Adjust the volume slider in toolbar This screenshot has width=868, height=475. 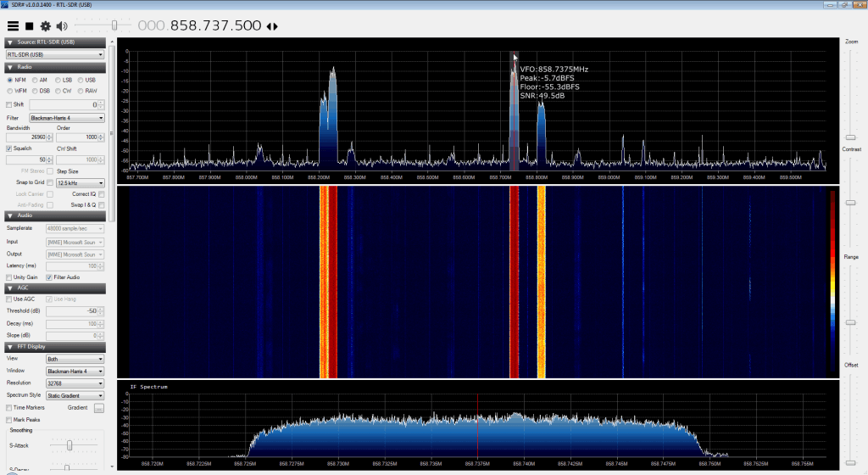click(114, 25)
